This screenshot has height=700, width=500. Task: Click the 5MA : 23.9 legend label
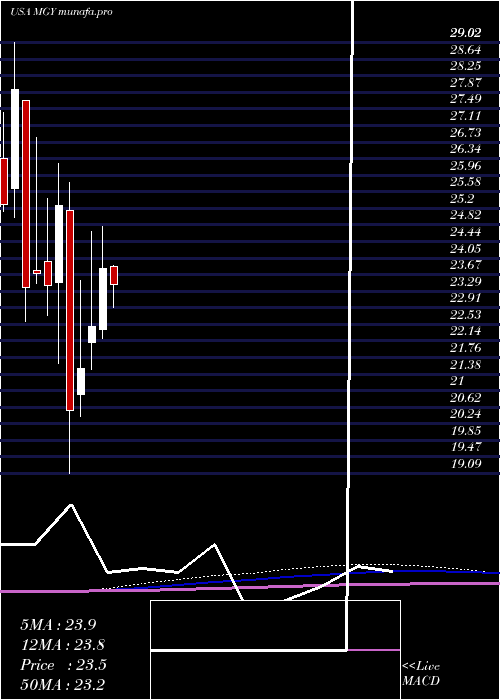click(58, 625)
